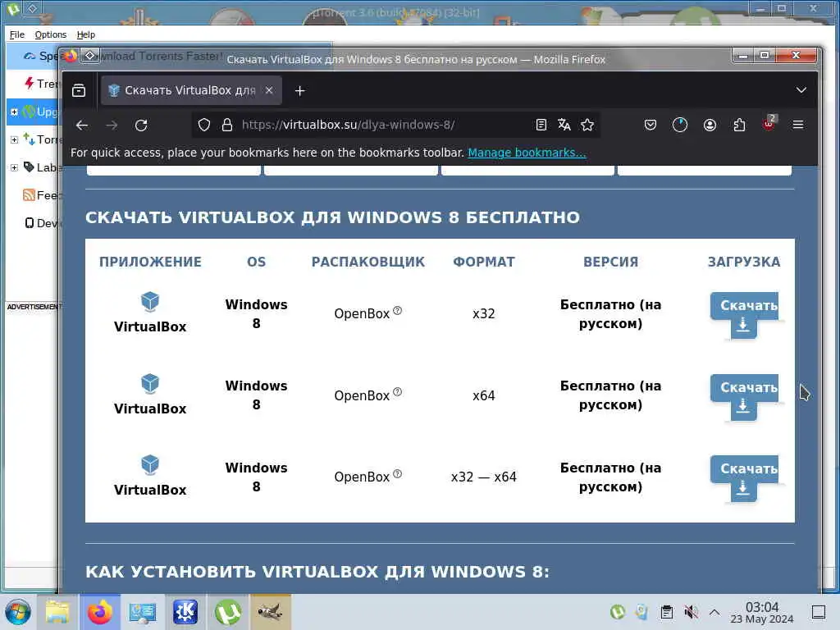Open clipboard tray icon
840x630 pixels.
[x=666, y=612]
